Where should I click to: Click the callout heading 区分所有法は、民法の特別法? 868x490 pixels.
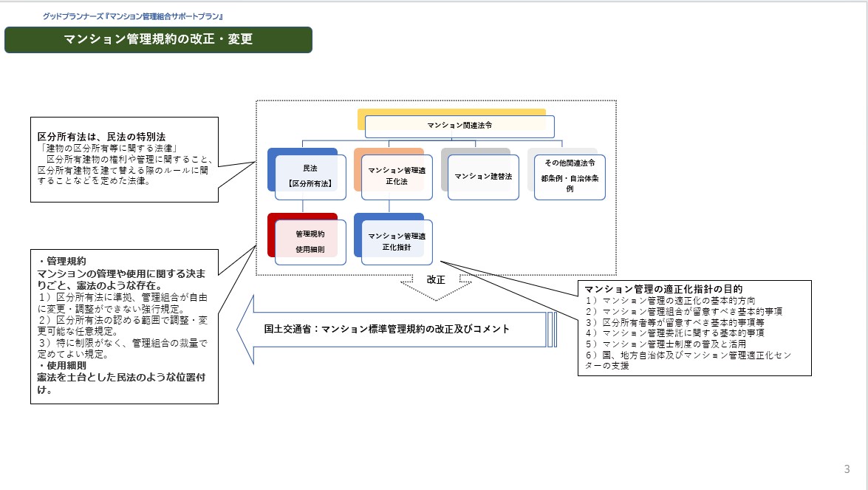[x=101, y=137]
